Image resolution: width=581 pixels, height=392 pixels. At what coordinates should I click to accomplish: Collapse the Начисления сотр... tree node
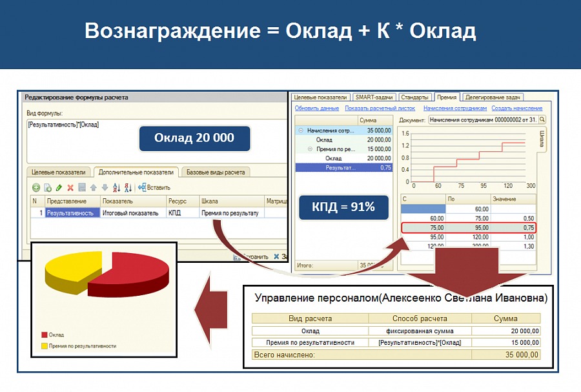pyautogui.click(x=301, y=130)
